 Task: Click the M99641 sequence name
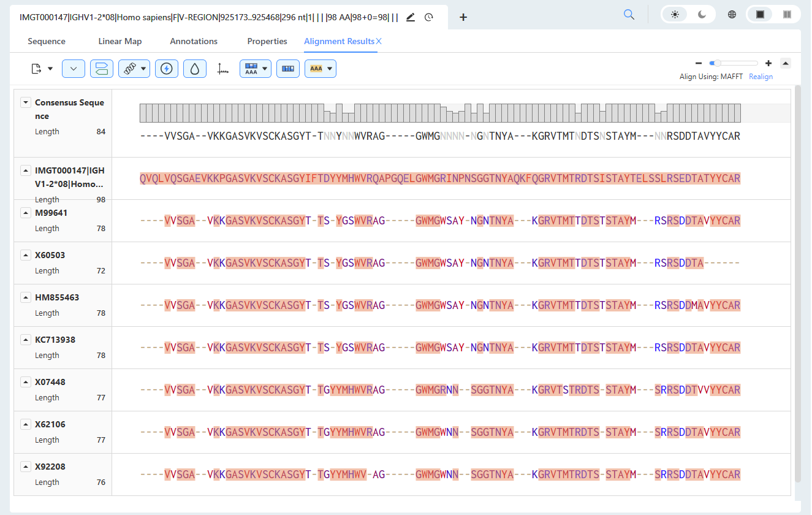tap(51, 213)
